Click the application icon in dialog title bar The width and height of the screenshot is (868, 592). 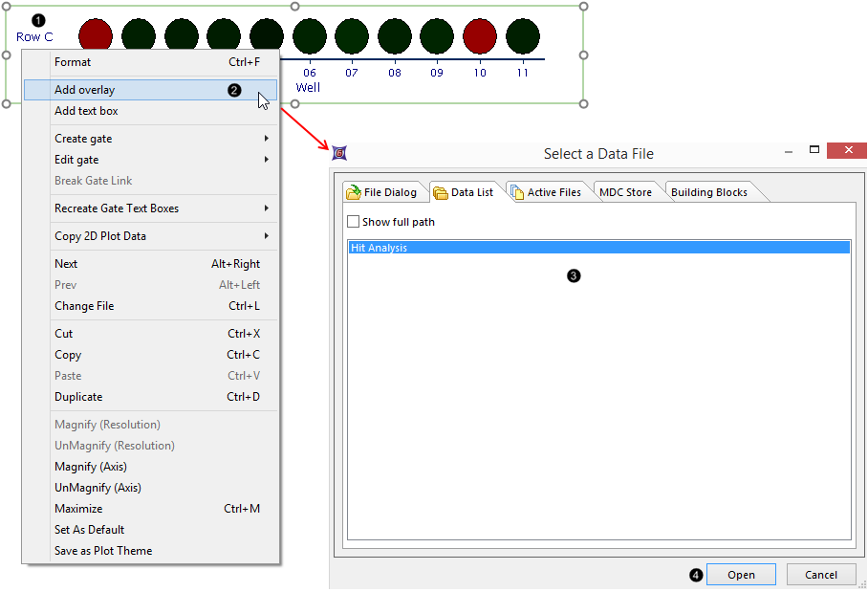pyautogui.click(x=339, y=153)
